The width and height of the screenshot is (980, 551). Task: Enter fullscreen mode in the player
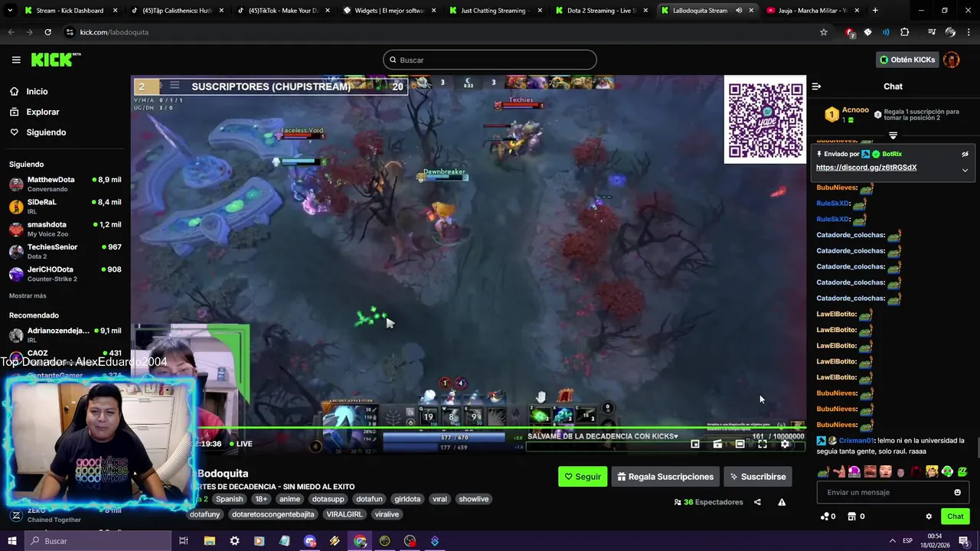click(763, 444)
